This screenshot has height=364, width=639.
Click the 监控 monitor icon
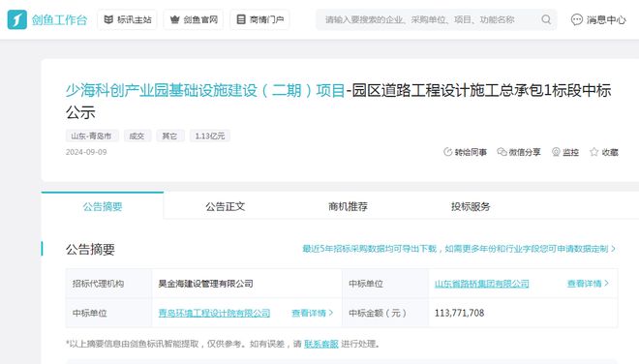pos(556,152)
